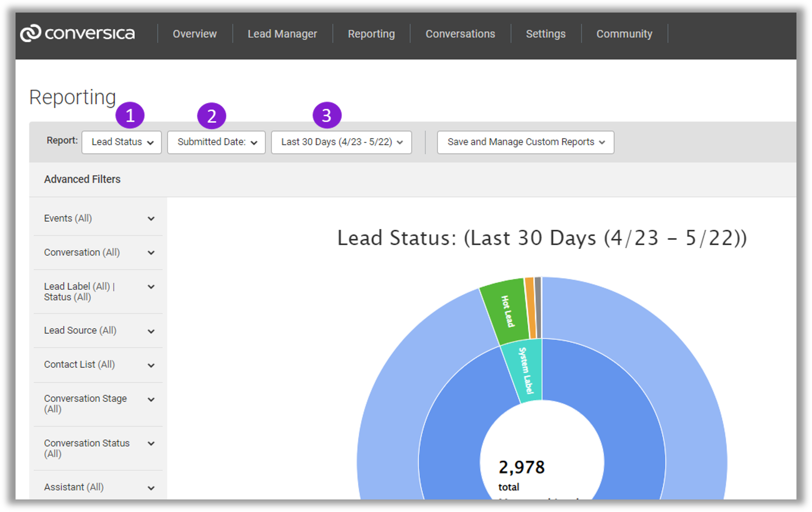Click the Advanced Filters heading
Screen dimensions: 812x512
(x=82, y=179)
